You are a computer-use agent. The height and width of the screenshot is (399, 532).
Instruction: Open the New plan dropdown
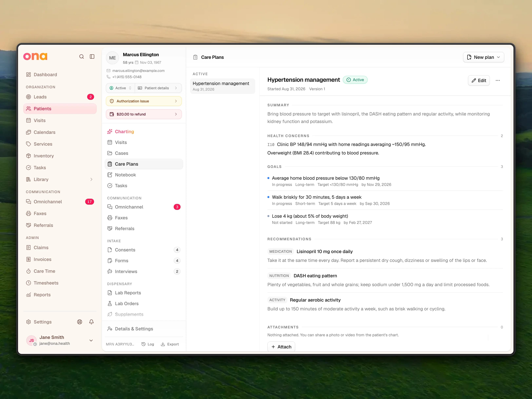click(x=483, y=57)
